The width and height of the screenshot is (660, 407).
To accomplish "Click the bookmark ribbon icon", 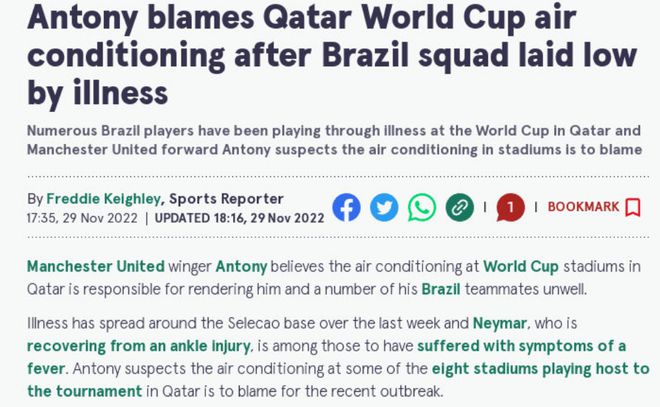I will click(633, 207).
